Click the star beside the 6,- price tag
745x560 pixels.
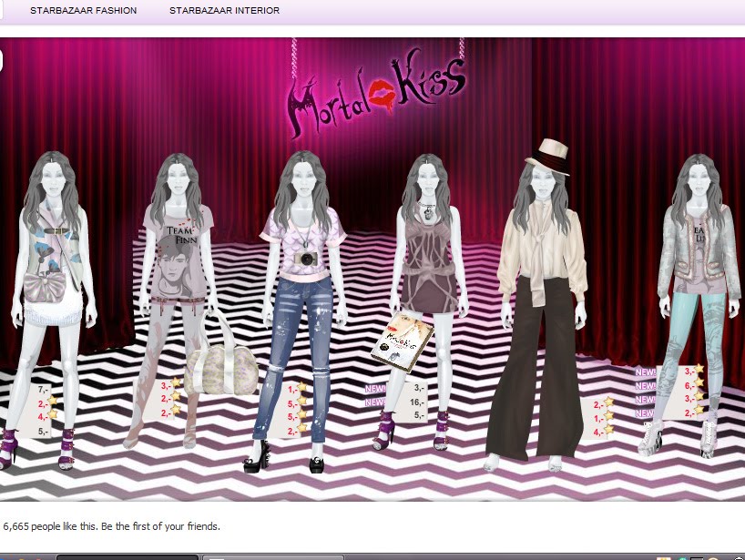click(699, 383)
